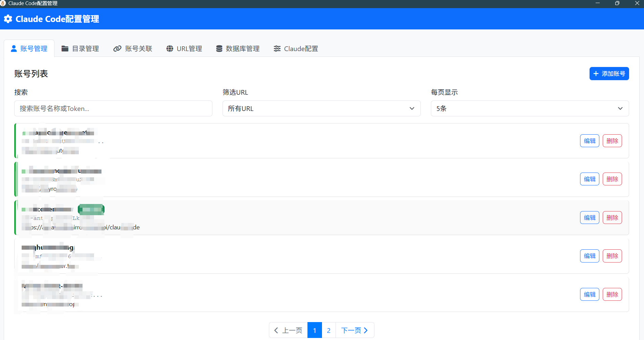644x340 pixels.
Task: Open the 筛选URL dropdown showing 所有URL
Action: point(322,109)
